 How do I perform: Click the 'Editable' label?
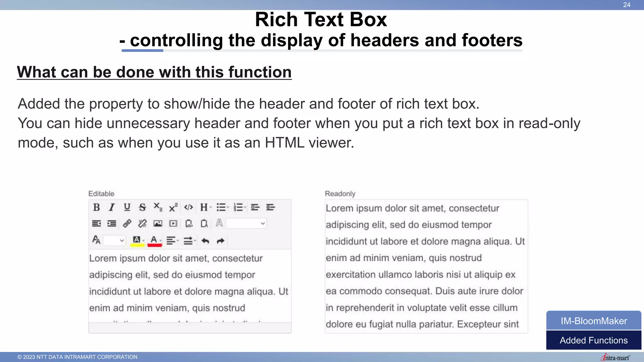(x=101, y=194)
